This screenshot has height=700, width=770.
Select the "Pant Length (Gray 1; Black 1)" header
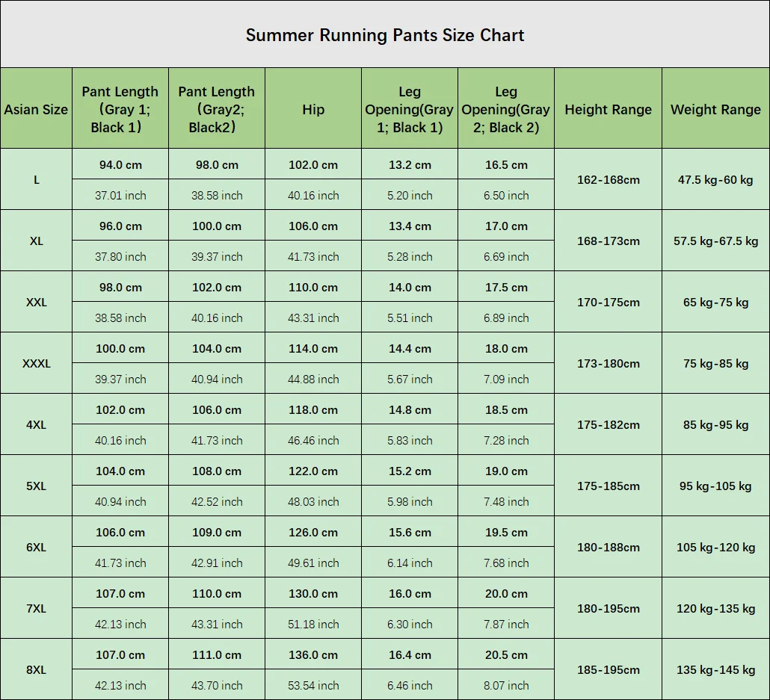(120, 110)
